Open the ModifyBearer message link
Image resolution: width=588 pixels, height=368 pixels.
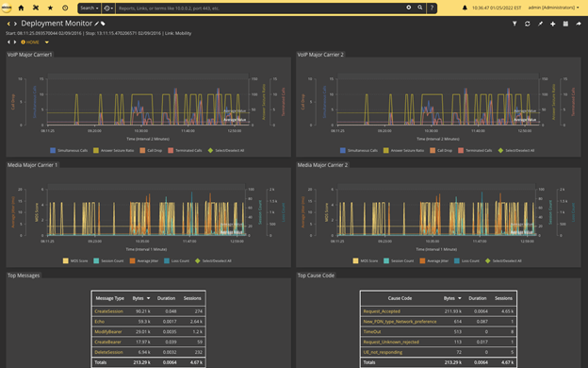[108, 331]
